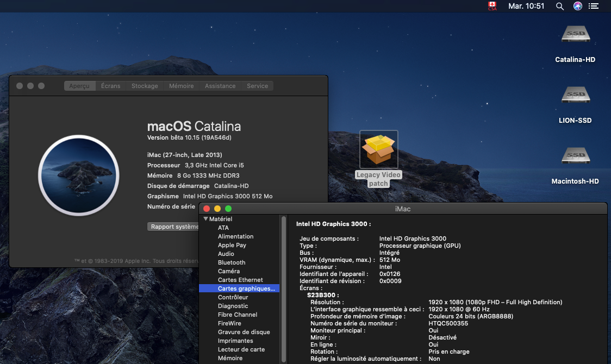Click the revision ID value 0x0009
The image size is (611, 364).
coord(390,281)
